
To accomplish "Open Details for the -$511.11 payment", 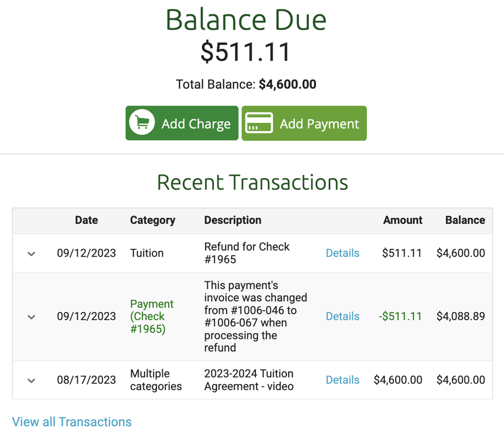I will pyautogui.click(x=342, y=317).
